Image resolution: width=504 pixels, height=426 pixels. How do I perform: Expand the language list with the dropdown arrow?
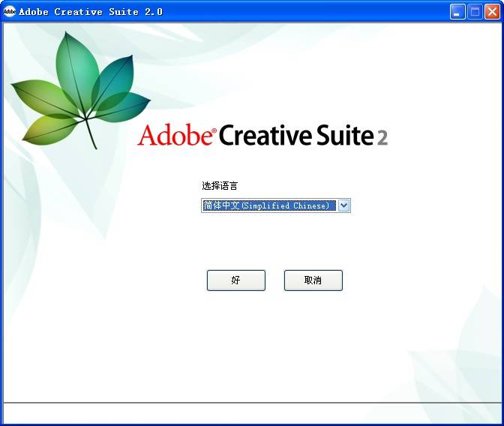coord(343,205)
